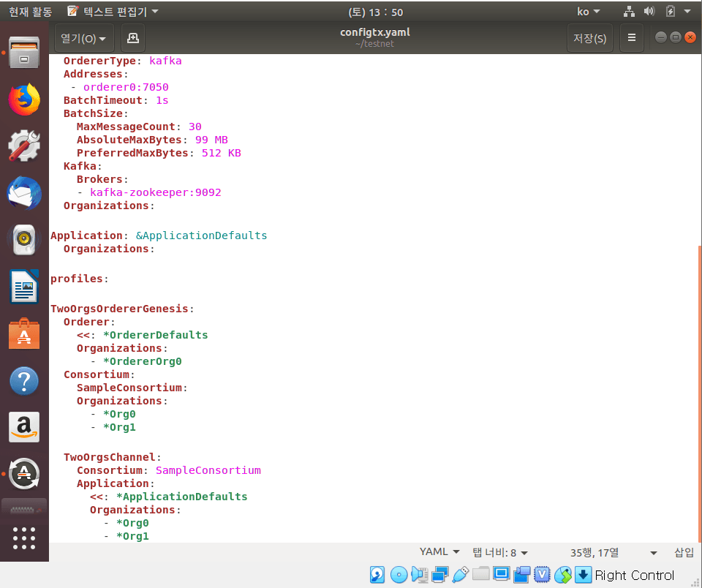702x588 pixels.
Task: Open the ko input language menu
Action: pos(588,12)
